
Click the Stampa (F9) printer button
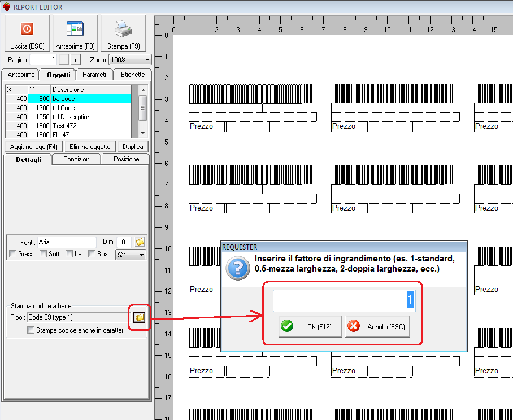tap(123, 33)
